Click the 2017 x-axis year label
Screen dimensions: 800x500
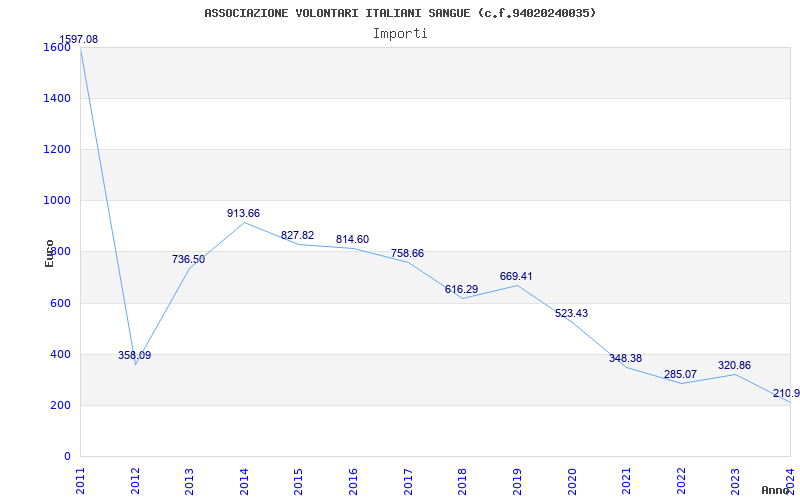click(408, 481)
